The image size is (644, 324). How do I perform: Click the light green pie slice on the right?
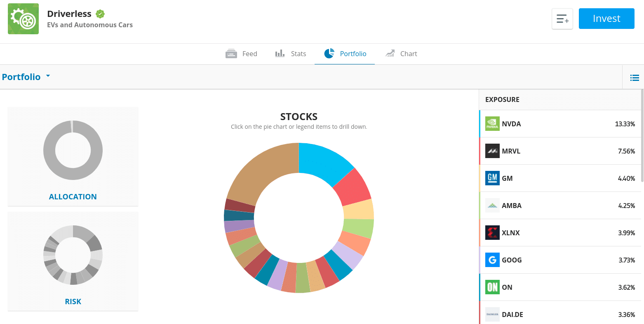pyautogui.click(x=358, y=228)
